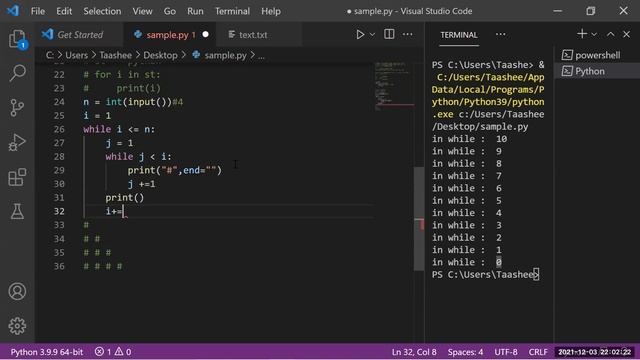Open the Search view icon
Screen dimensions: 640x360
click(x=17, y=73)
